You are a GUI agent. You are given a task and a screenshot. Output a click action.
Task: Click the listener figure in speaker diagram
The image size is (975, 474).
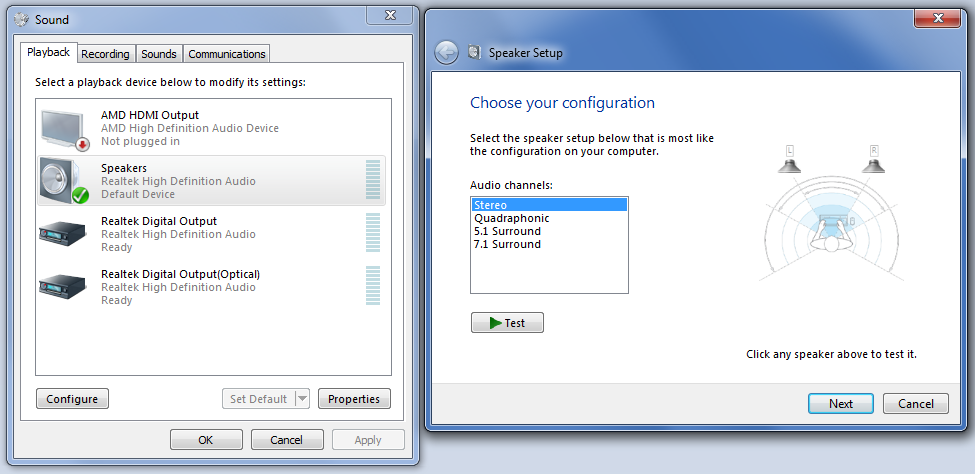(831, 233)
